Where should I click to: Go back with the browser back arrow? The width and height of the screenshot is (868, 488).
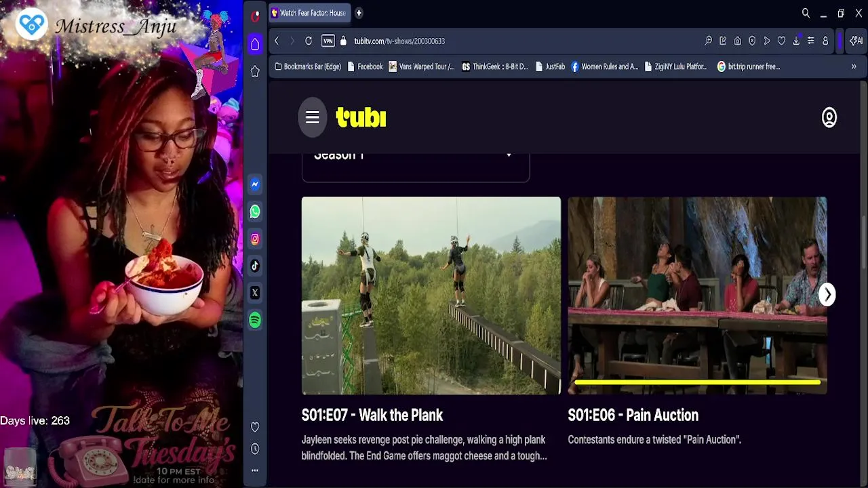pyautogui.click(x=277, y=41)
